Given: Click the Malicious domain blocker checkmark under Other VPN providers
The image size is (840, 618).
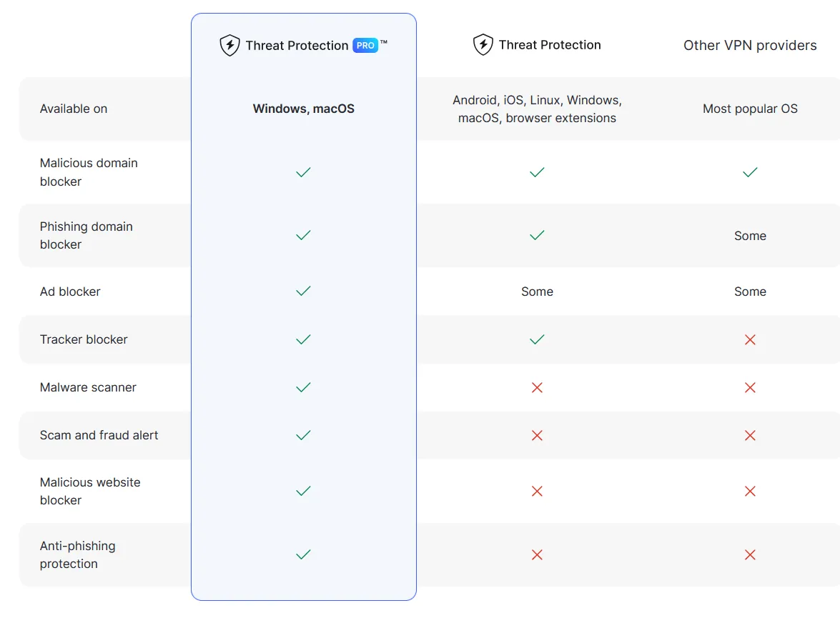Looking at the screenshot, I should pos(750,172).
